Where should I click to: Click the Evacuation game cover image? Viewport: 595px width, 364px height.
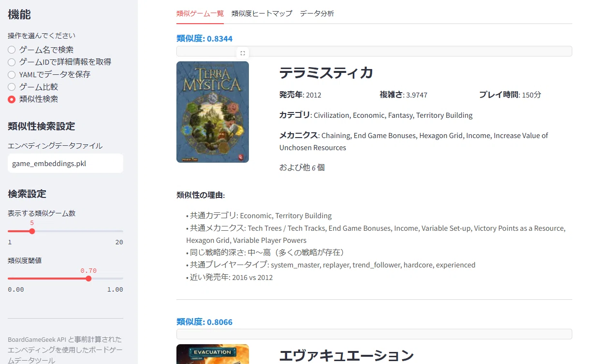tap(213, 354)
